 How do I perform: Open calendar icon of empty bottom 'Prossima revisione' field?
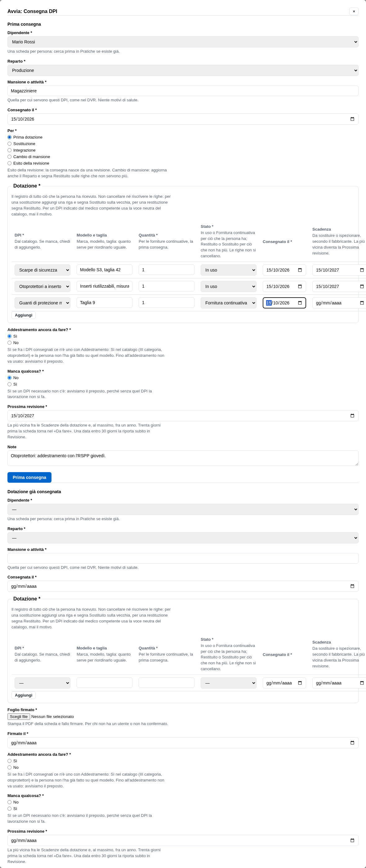click(x=352, y=840)
